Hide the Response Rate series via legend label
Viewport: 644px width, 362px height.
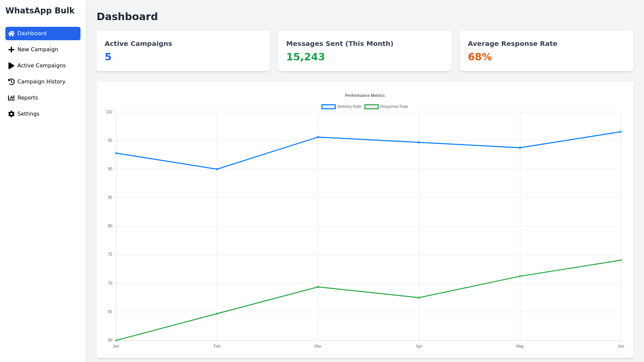tap(394, 107)
